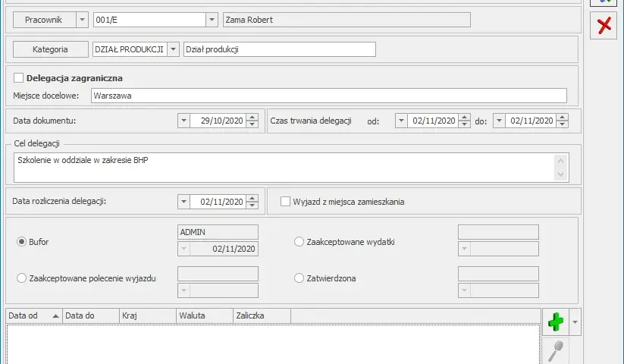Select the Bufor radio button
Viewport: 624px width, 364px height.
21,241
